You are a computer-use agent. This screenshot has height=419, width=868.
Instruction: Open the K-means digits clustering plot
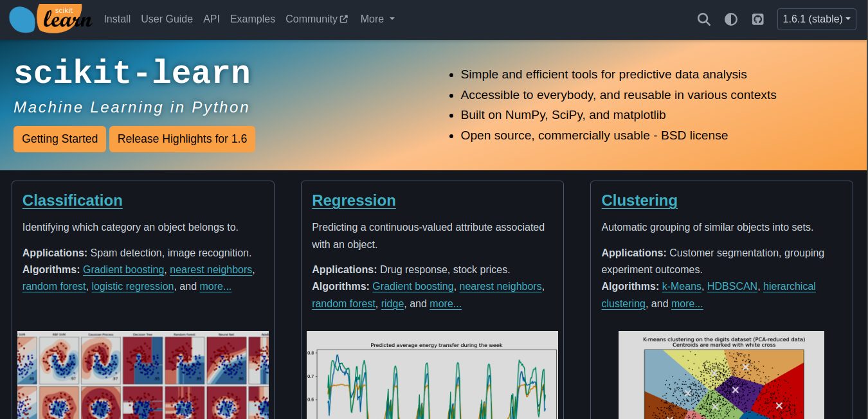721,375
